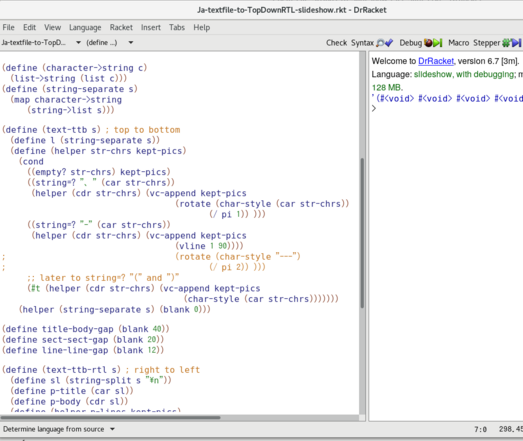523x441 pixels.
Task: Click the '(cond' line
Action: [x=31, y=161]
